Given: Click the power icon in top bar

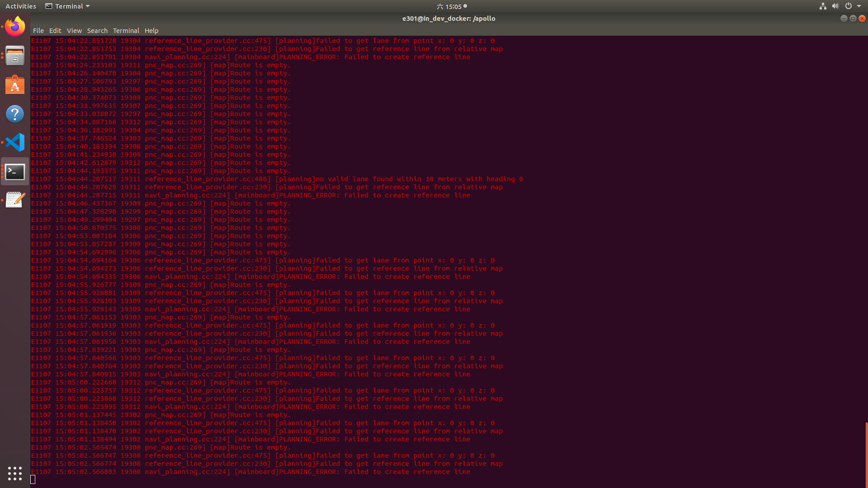Looking at the screenshot, I should [849, 6].
